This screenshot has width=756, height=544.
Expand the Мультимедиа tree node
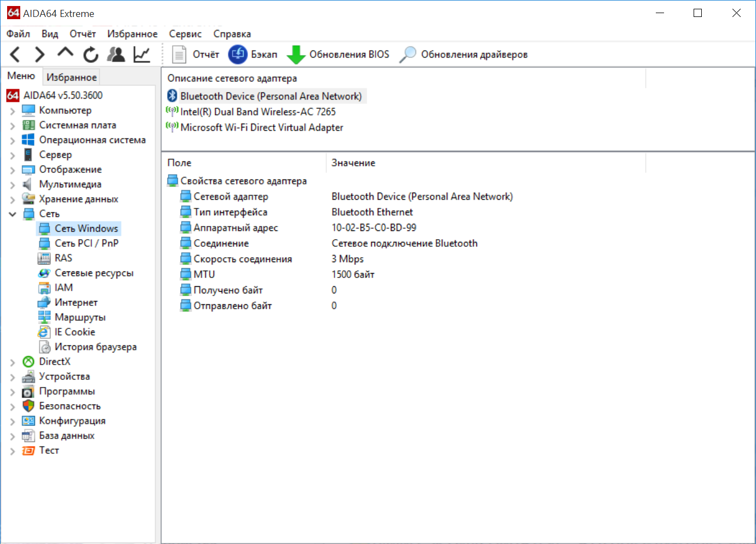(x=12, y=184)
